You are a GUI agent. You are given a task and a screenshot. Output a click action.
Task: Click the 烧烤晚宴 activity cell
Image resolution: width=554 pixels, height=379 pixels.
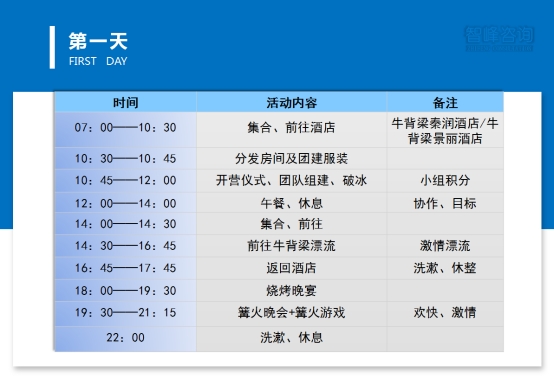tap(291, 291)
